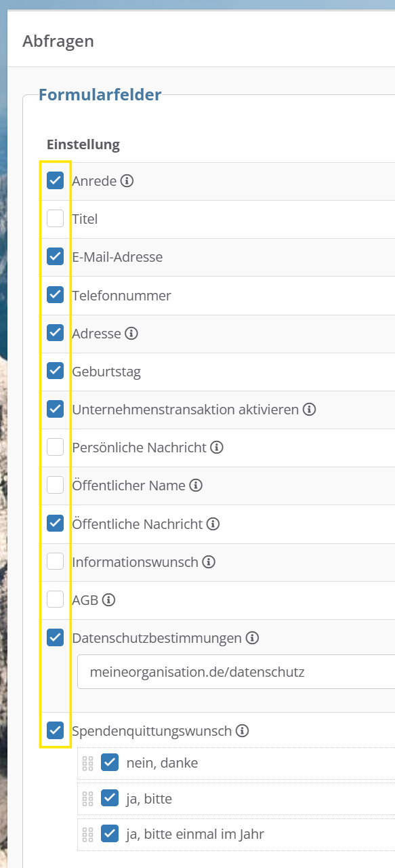Click the Abfragen panel heading
This screenshot has width=395, height=868.
coord(58,41)
